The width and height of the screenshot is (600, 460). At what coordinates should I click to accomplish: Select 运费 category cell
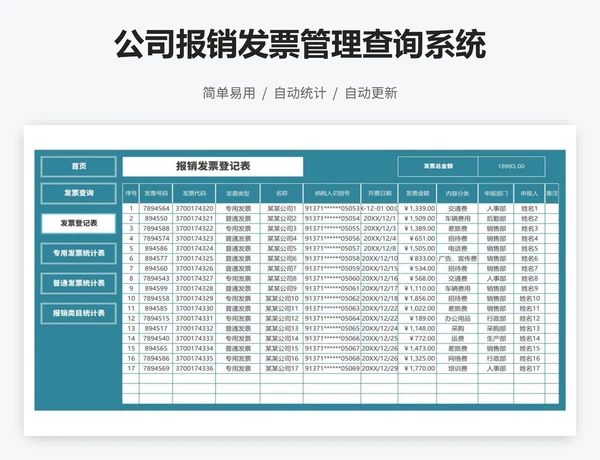pos(457,338)
